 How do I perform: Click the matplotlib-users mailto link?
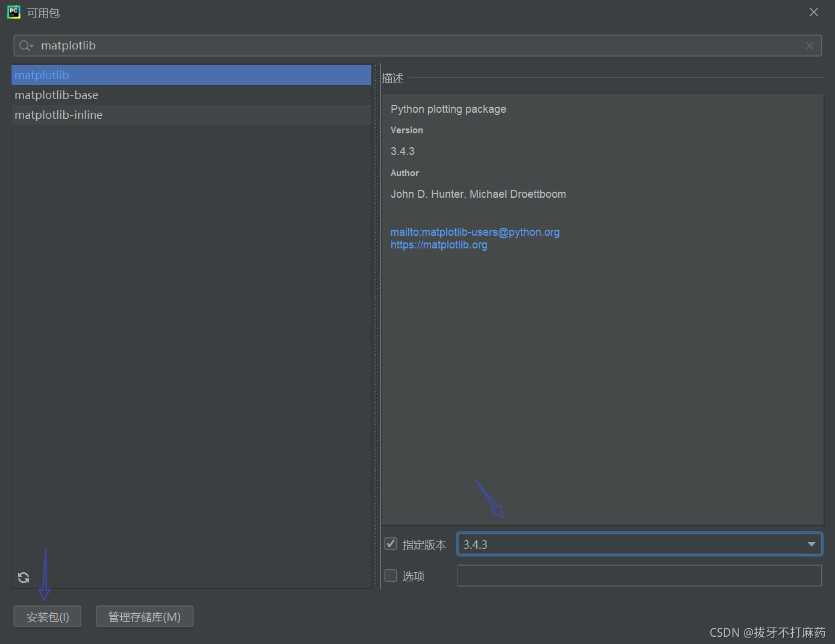[x=475, y=232]
